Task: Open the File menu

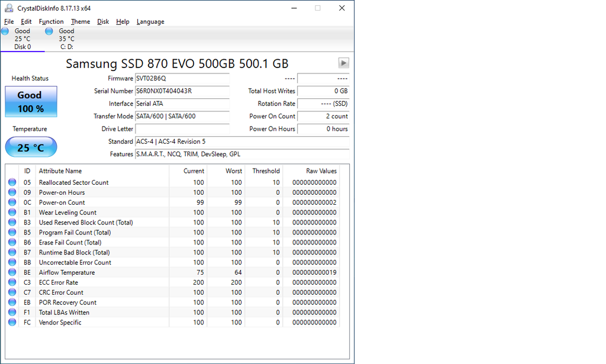Action: click(x=9, y=22)
